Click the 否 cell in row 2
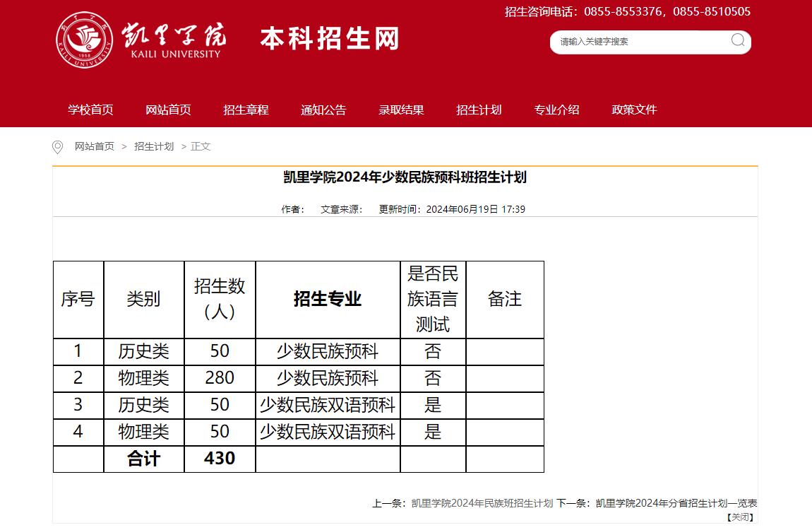 click(433, 378)
